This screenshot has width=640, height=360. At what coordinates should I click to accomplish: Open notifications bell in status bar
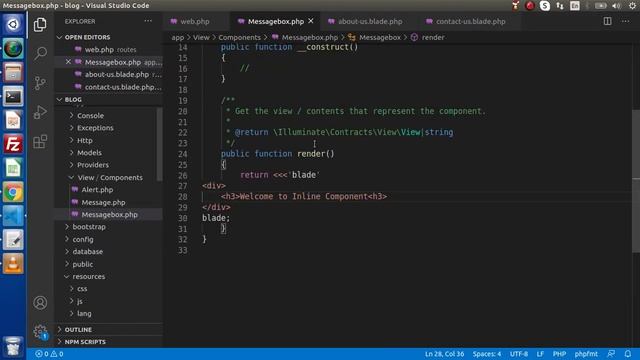pos(628,353)
